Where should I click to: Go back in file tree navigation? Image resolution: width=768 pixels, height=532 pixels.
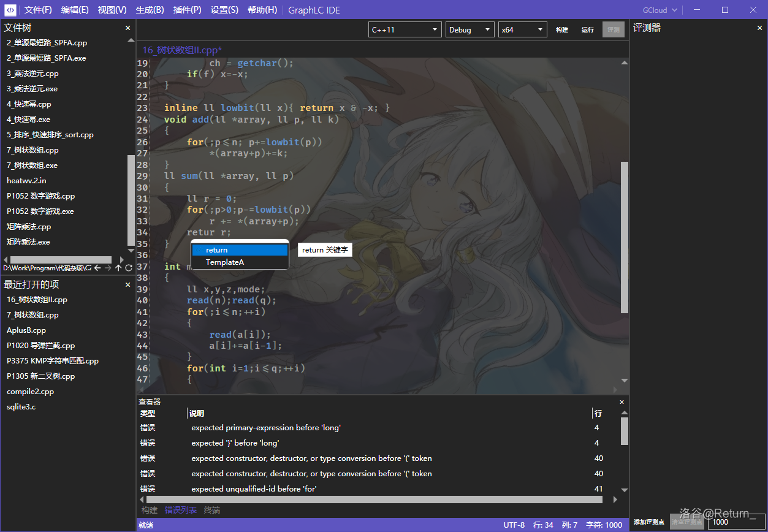[x=97, y=268]
